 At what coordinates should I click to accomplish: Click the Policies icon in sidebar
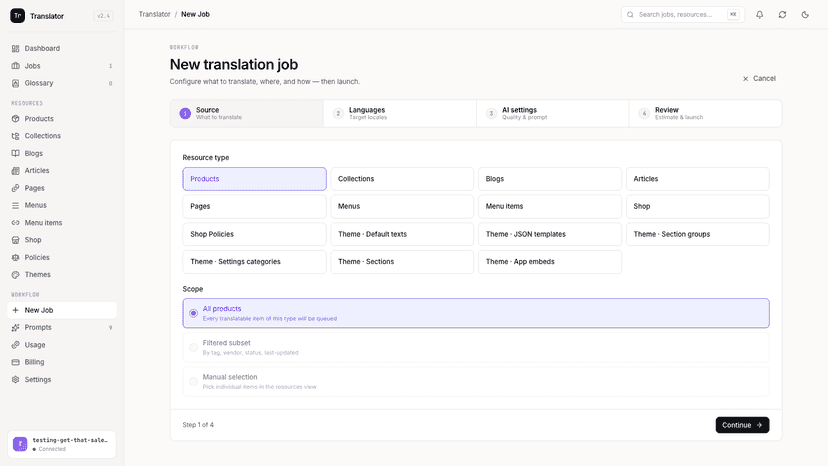click(x=15, y=257)
